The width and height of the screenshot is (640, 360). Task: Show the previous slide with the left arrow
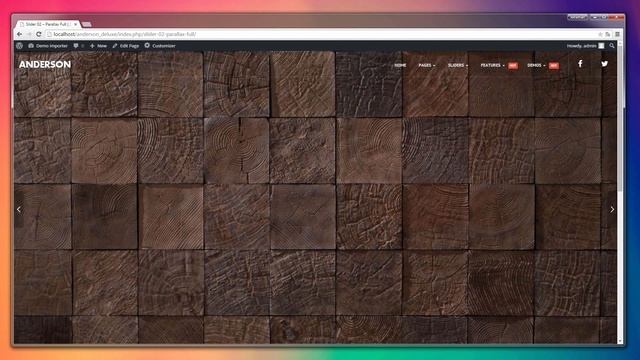click(19, 209)
